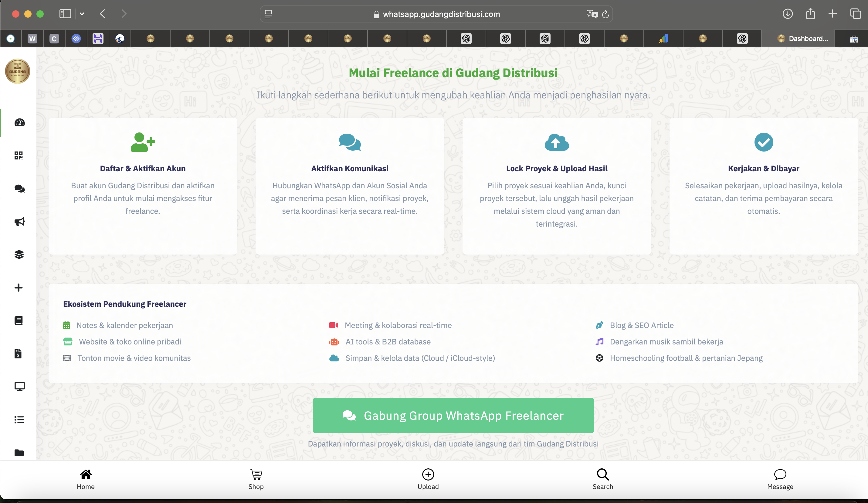Click Gabung Group WhatsApp Freelancer button
The height and width of the screenshot is (503, 868).
coord(453,416)
